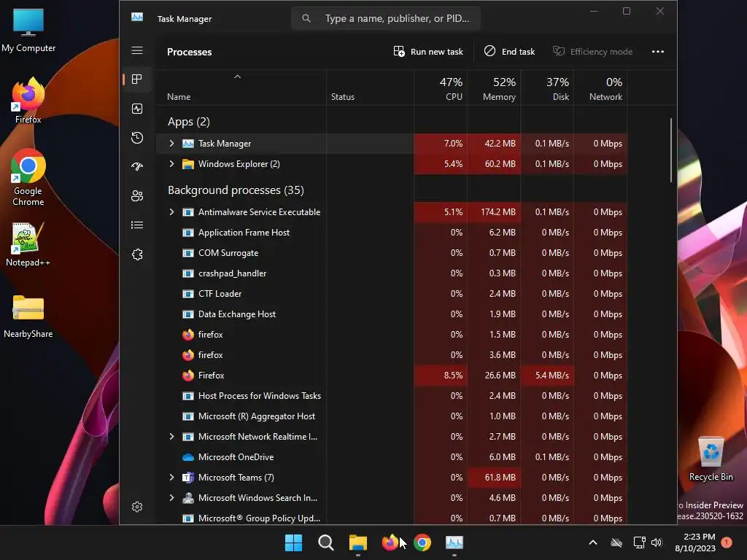Open the Details list sidebar icon
Image resolution: width=747 pixels, height=560 pixels.
coord(137,225)
